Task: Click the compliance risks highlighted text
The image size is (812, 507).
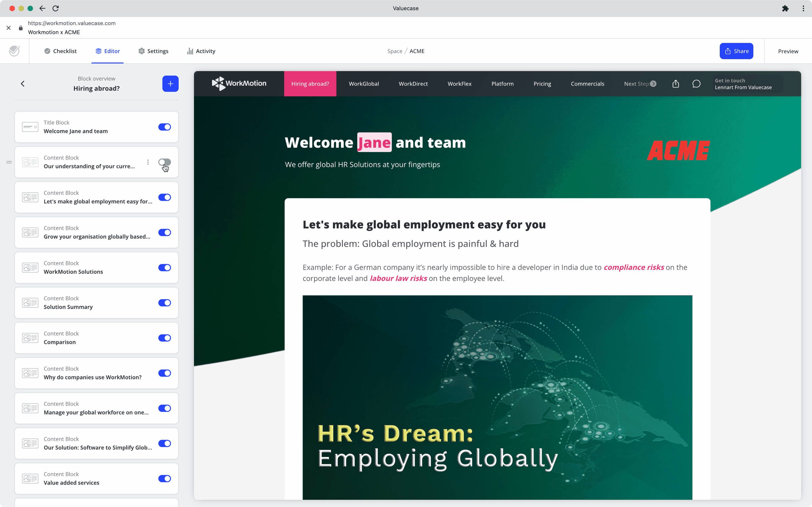Action: coord(633,267)
